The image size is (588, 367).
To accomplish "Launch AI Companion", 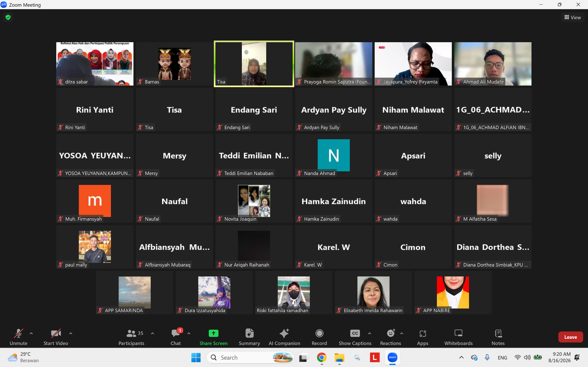I will click(x=284, y=337).
